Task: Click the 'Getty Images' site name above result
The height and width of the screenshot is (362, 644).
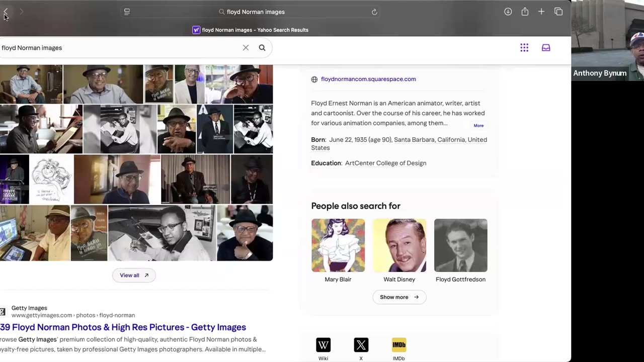Action: (29, 308)
